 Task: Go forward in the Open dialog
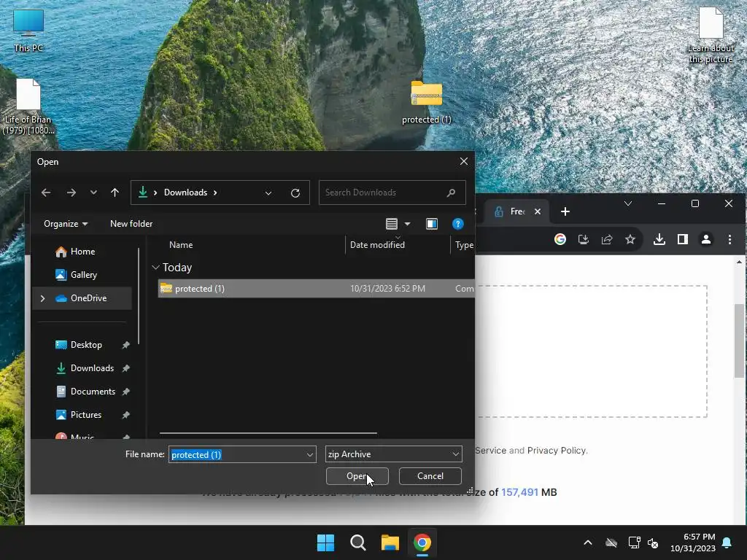(71, 192)
